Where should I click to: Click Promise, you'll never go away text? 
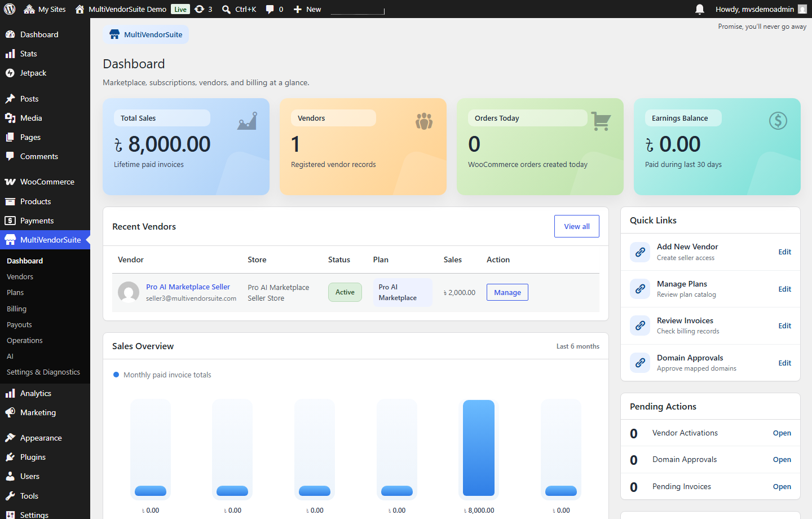[762, 27]
